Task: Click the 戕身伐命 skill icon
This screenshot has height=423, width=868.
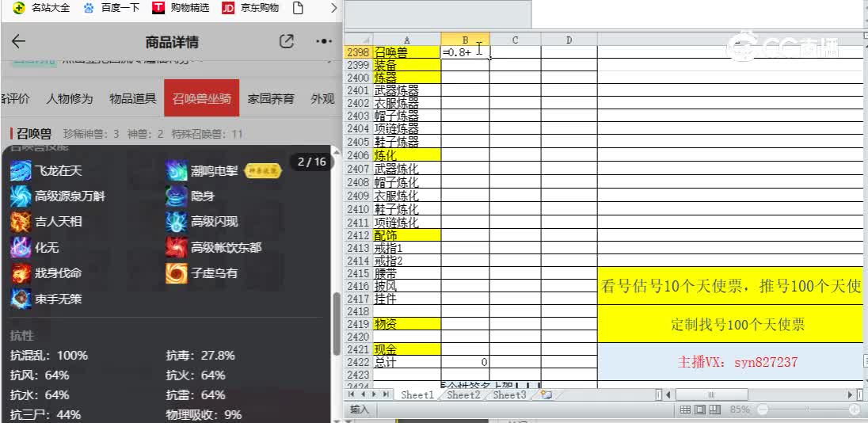Action: pos(21,273)
